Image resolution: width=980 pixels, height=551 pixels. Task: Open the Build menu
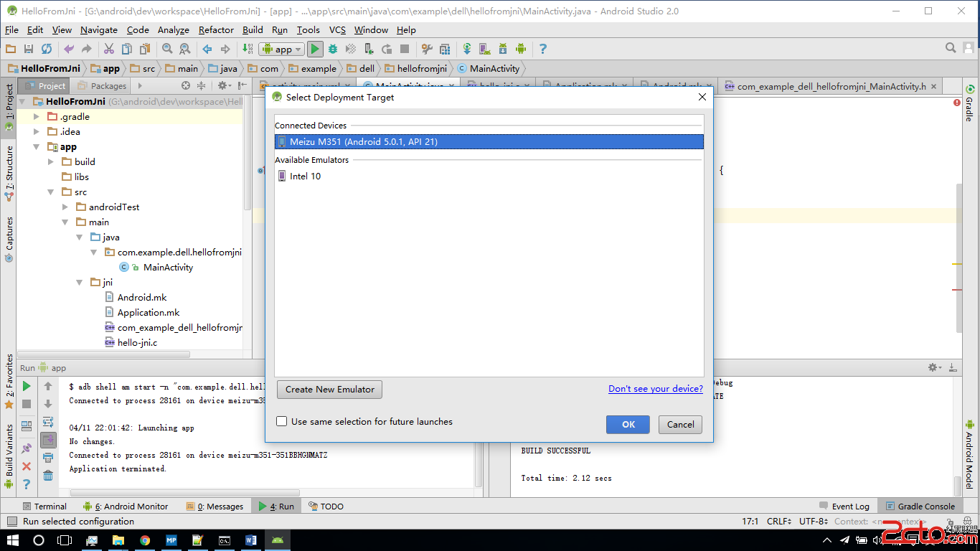[253, 29]
